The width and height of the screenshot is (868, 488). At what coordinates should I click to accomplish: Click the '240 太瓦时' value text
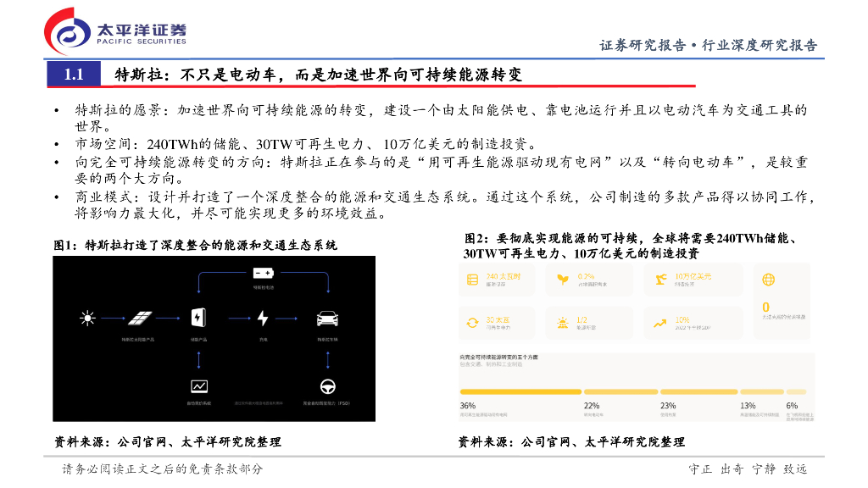click(x=504, y=276)
